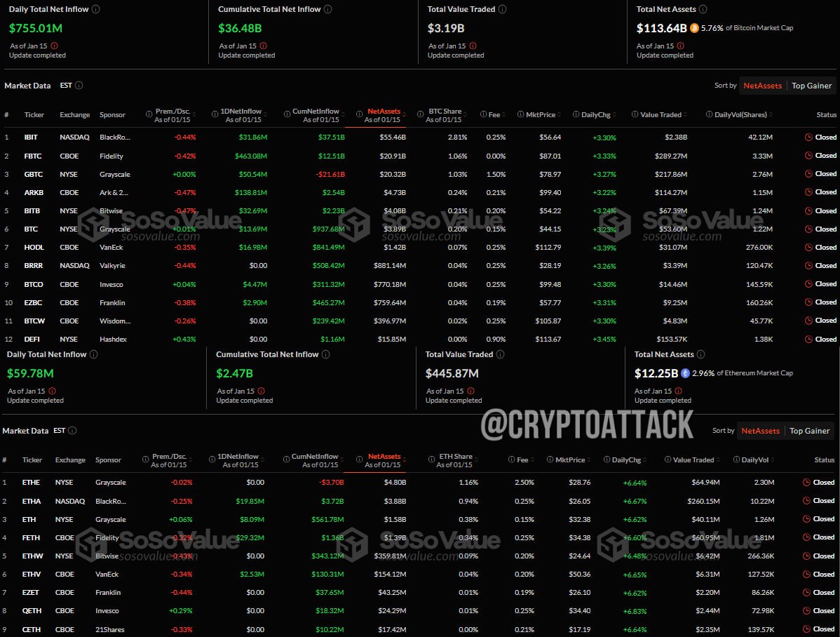This screenshot has width=840, height=637.
Task: Click info icon beside Cumulative Total Net Inflow $2.47B
Action: pos(326,354)
